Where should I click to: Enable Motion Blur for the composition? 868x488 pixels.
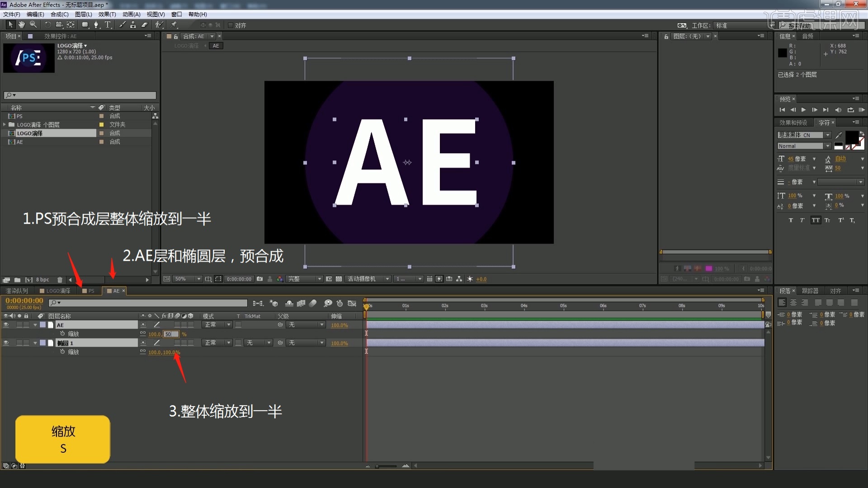click(x=313, y=303)
